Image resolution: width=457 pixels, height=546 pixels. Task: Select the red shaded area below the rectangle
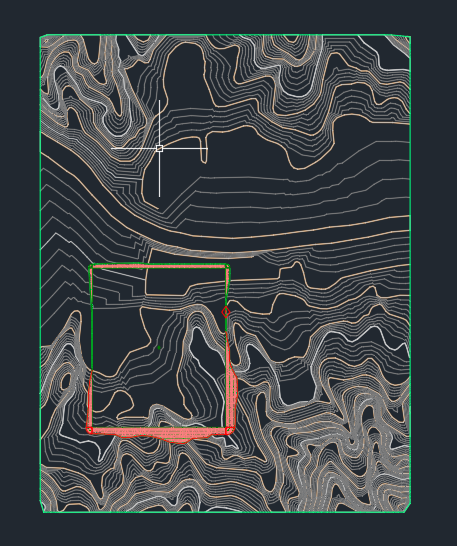coord(158,435)
